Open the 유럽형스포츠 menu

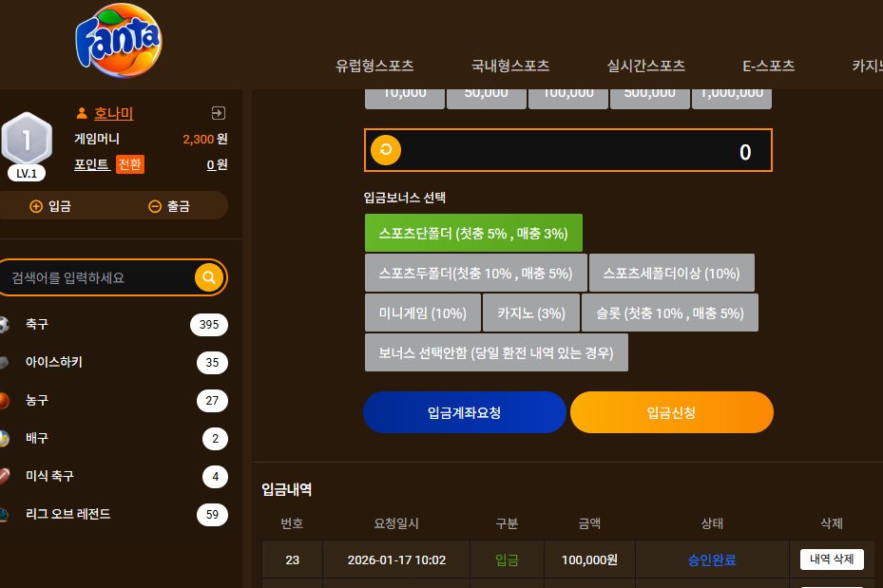(374, 66)
